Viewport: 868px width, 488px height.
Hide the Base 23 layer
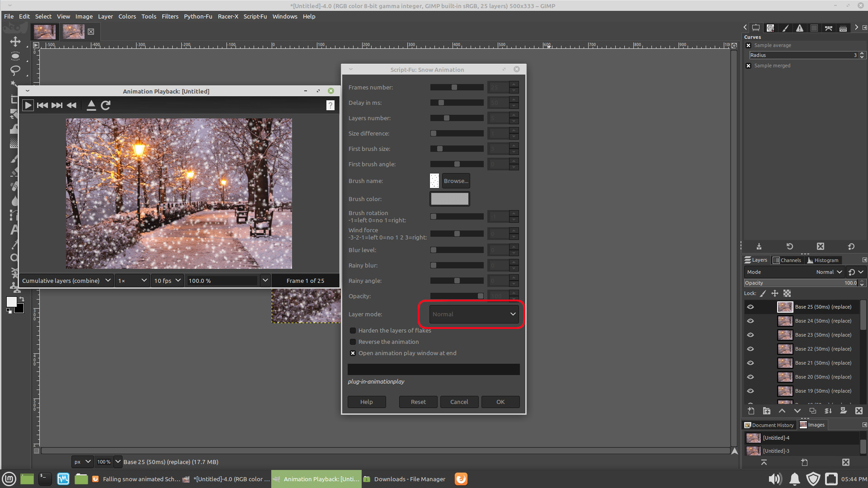point(750,335)
